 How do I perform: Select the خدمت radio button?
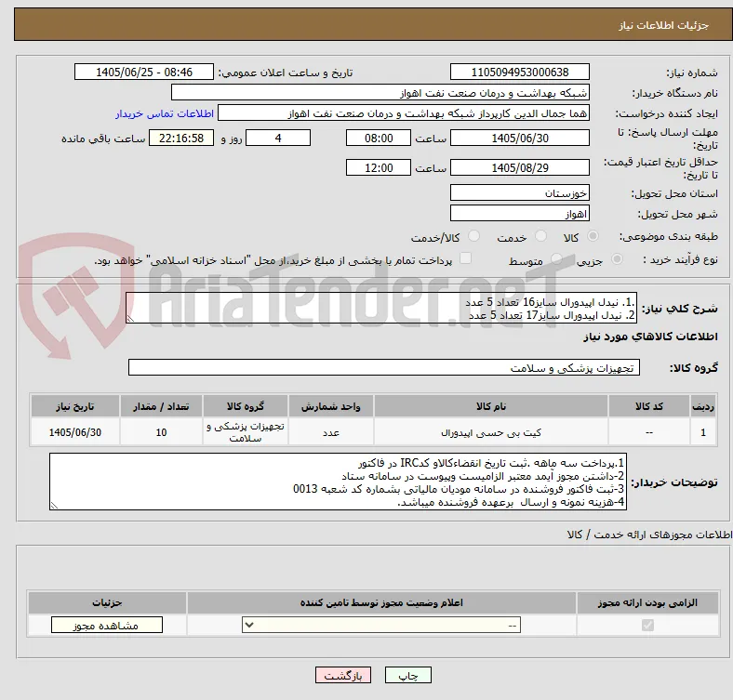coord(540,236)
